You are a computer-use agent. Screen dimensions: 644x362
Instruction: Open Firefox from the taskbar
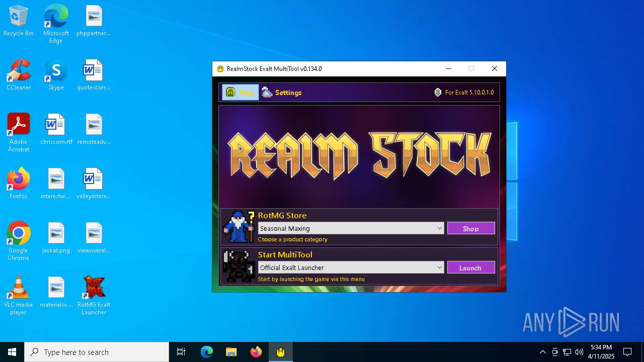coord(256,352)
